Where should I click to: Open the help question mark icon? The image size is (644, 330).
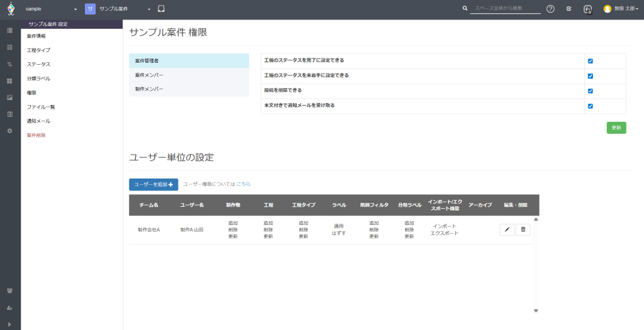550,9
